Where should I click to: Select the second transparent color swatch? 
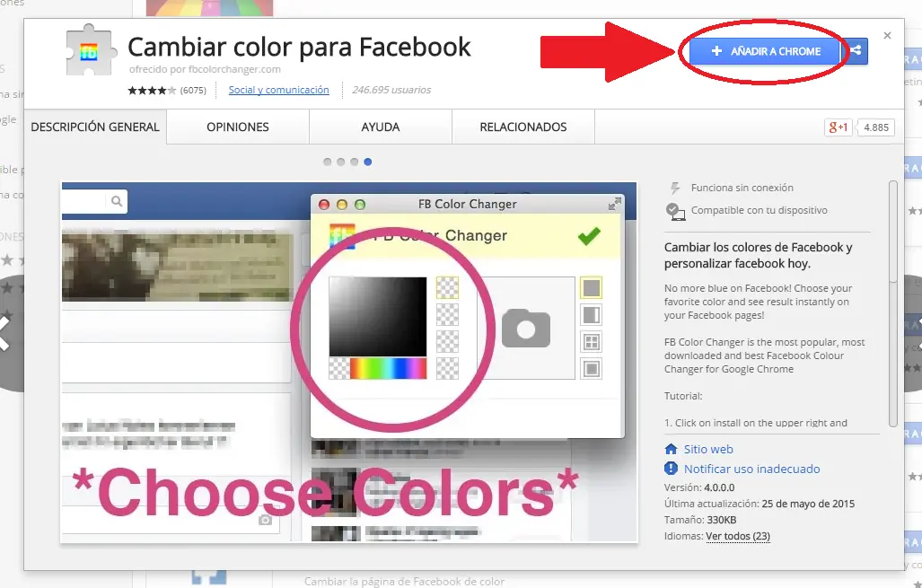coord(447,315)
